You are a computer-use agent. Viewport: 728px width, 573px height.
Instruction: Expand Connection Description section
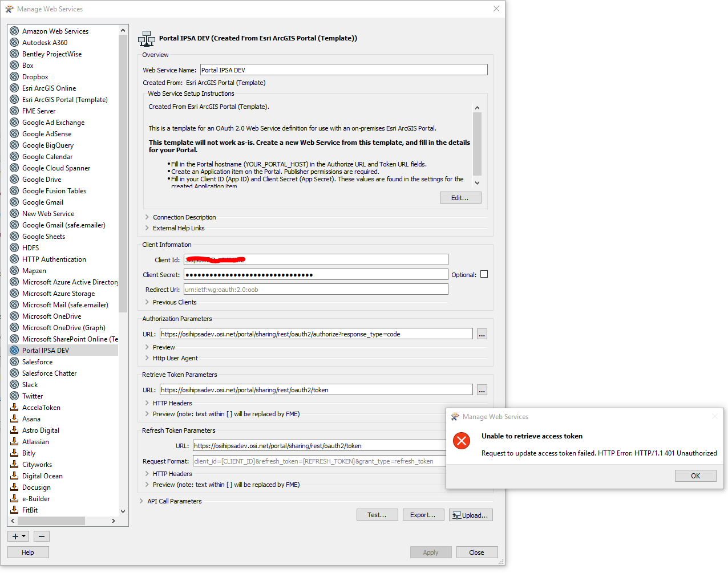[147, 217]
